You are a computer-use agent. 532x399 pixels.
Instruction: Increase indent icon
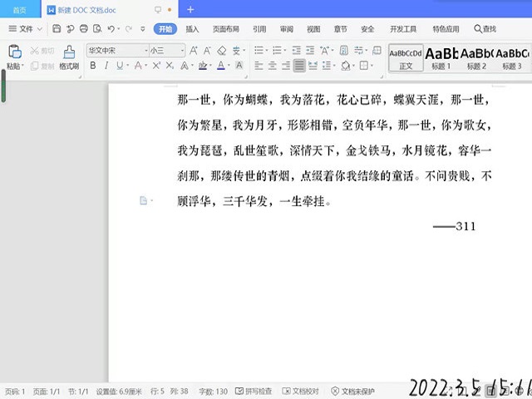pyautogui.click(x=310, y=51)
